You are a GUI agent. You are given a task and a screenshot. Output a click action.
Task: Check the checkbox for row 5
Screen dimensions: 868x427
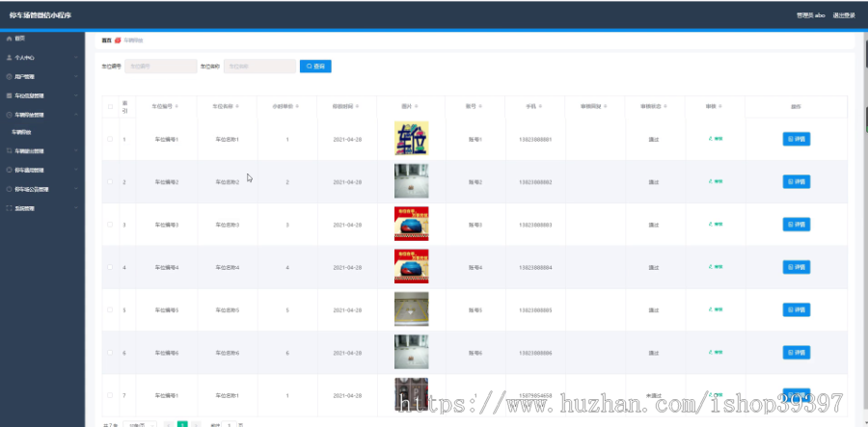pos(110,309)
